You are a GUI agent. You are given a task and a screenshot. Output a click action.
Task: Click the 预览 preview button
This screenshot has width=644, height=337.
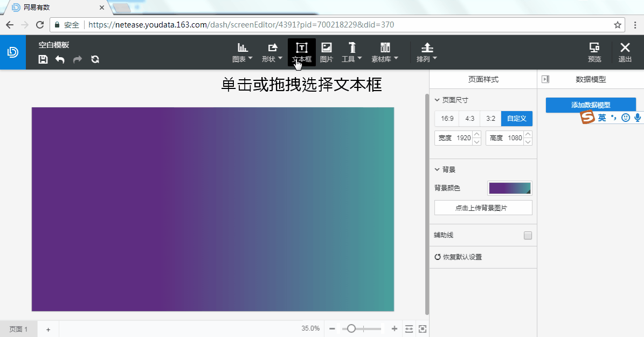tap(594, 52)
